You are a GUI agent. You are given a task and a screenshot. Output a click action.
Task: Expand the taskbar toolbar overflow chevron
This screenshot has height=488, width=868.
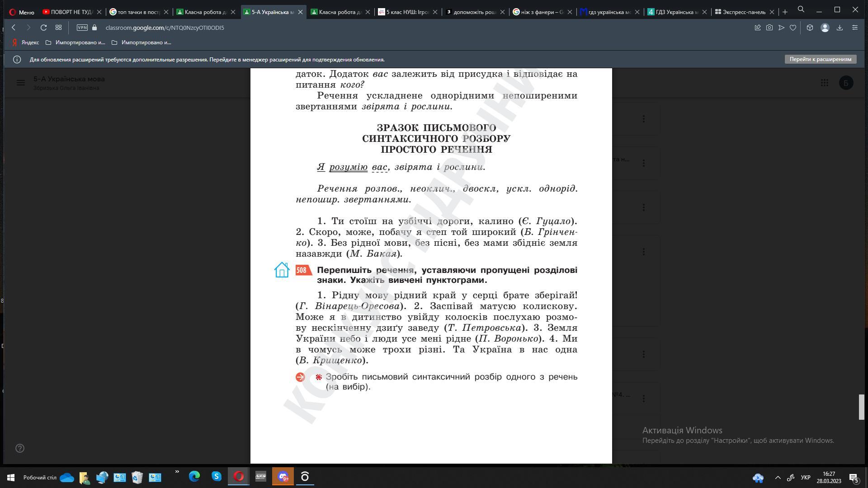coord(177,472)
